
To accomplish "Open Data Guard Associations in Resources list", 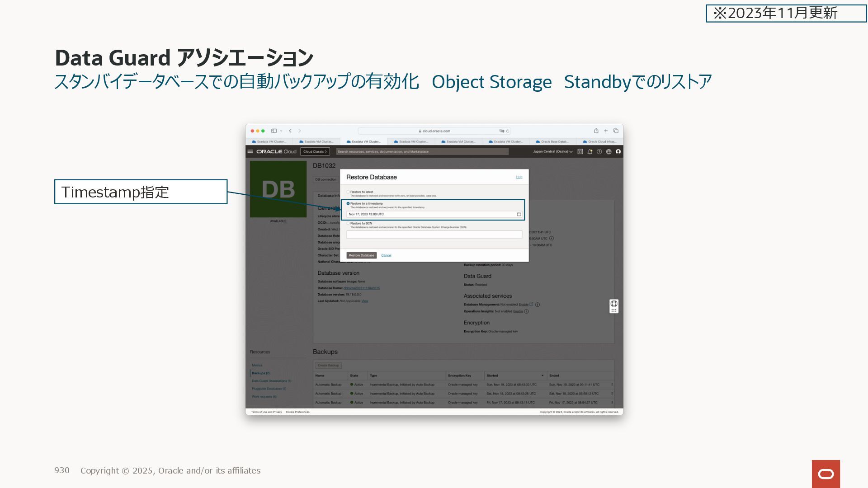I will [x=271, y=381].
